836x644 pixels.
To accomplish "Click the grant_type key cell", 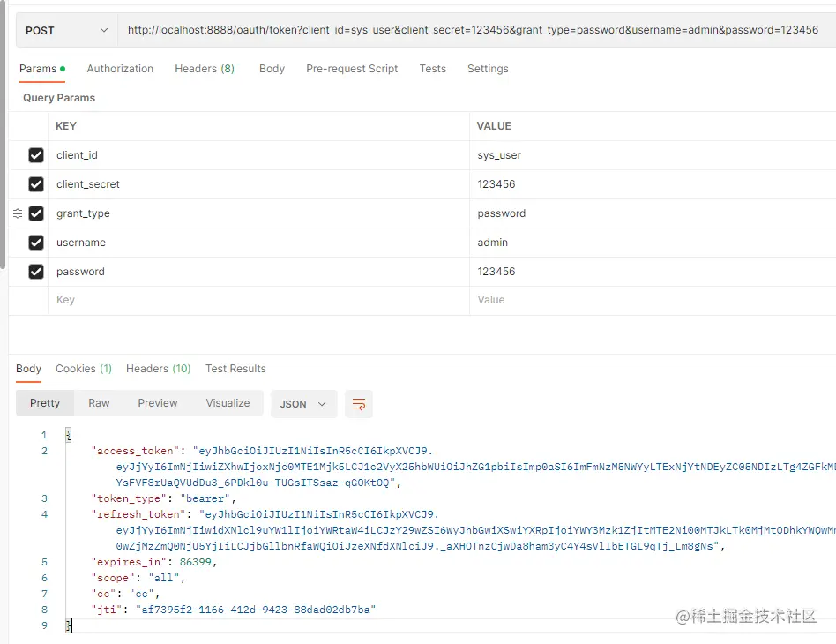I will (258, 213).
